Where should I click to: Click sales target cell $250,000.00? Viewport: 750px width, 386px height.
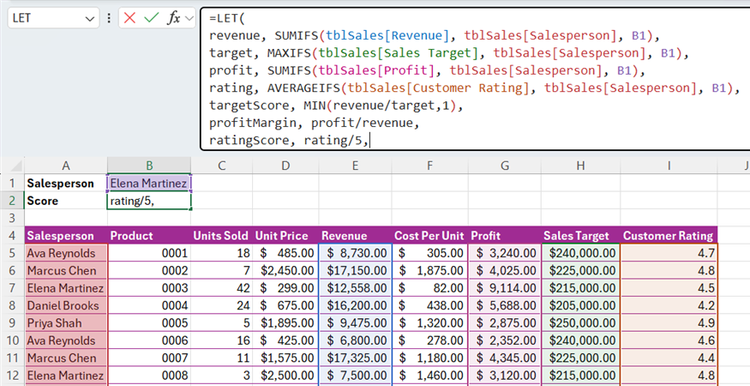pyautogui.click(x=581, y=323)
